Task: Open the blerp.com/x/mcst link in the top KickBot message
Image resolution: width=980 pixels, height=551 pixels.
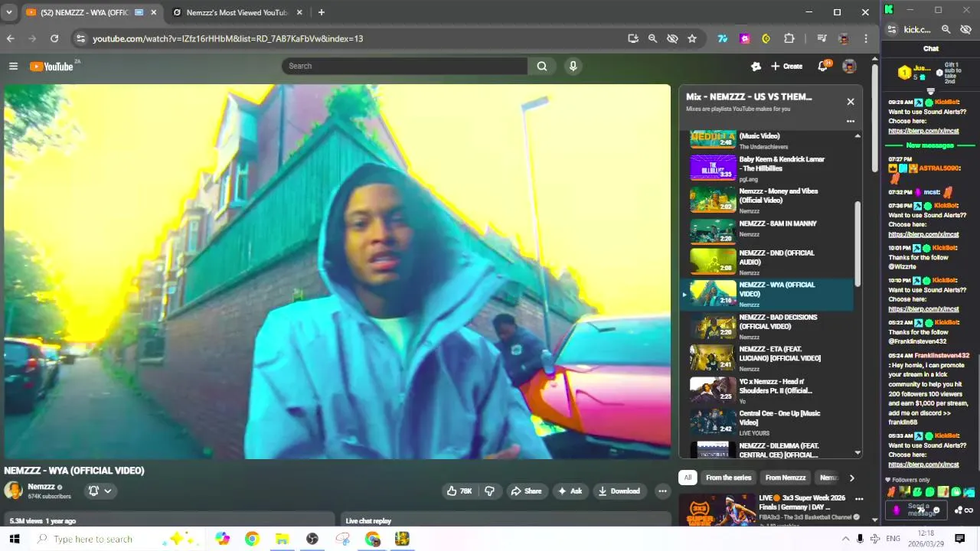Action: (x=923, y=131)
